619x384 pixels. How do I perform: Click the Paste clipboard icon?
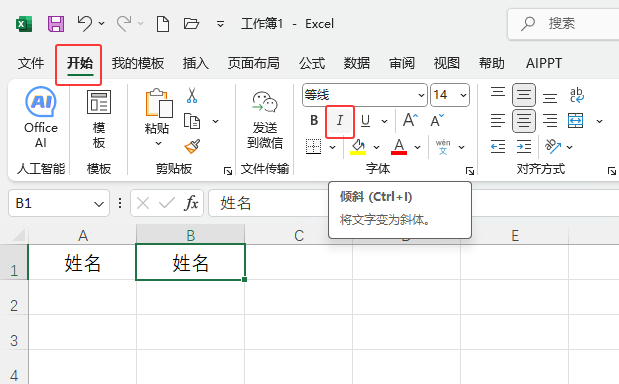point(159,103)
